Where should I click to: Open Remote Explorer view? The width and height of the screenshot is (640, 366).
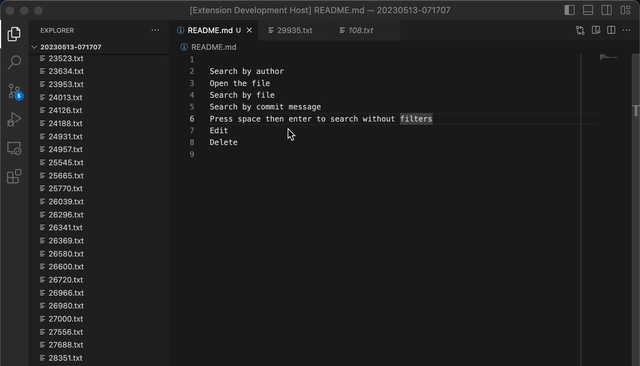[x=14, y=149]
